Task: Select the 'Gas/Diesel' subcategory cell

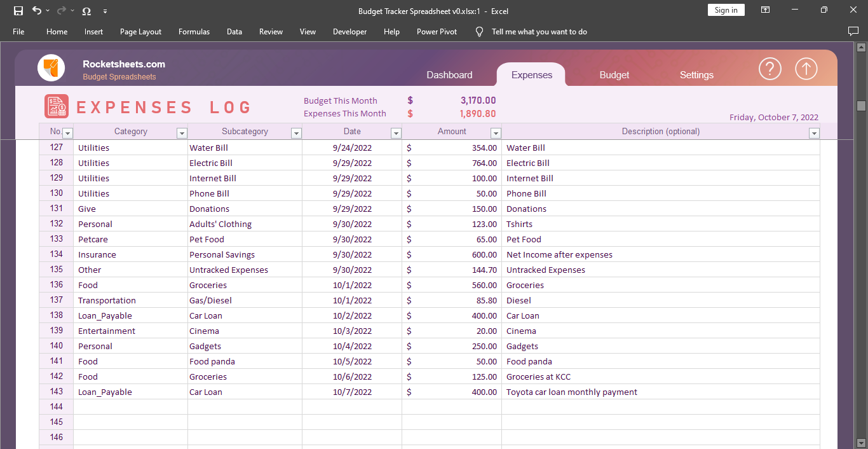Action: (245, 300)
